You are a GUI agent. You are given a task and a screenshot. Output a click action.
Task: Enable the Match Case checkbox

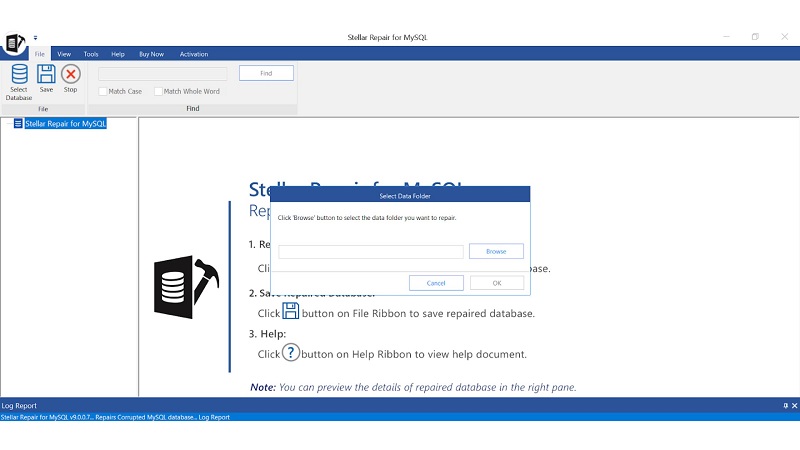tap(102, 91)
